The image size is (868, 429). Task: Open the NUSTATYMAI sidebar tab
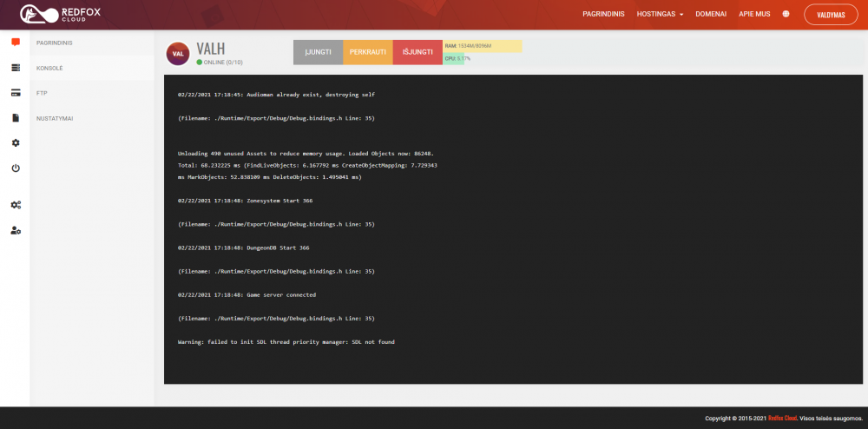[x=92, y=118]
